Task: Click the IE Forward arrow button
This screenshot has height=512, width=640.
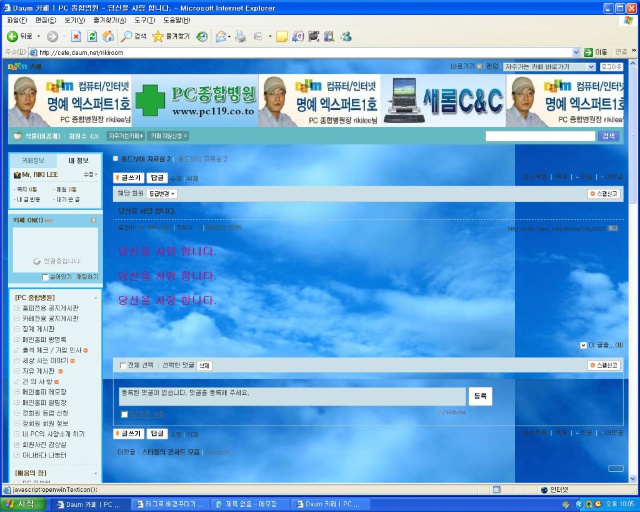Action: coord(52,37)
